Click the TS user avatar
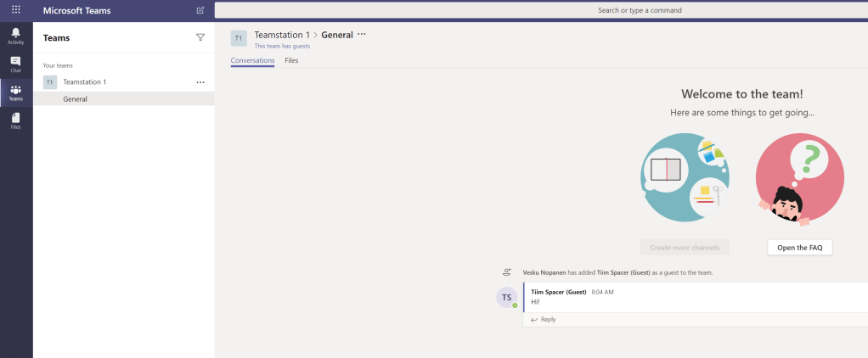This screenshot has width=868, height=358. pyautogui.click(x=507, y=298)
